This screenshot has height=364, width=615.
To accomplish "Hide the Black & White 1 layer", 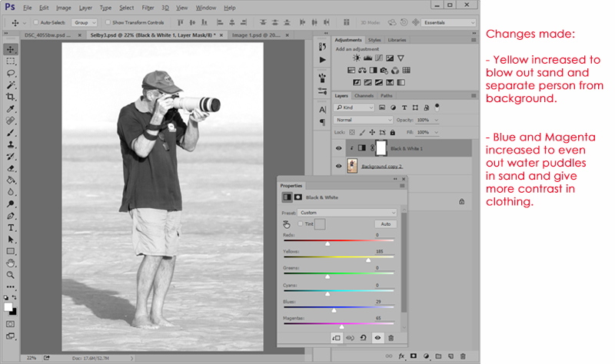I will [339, 148].
